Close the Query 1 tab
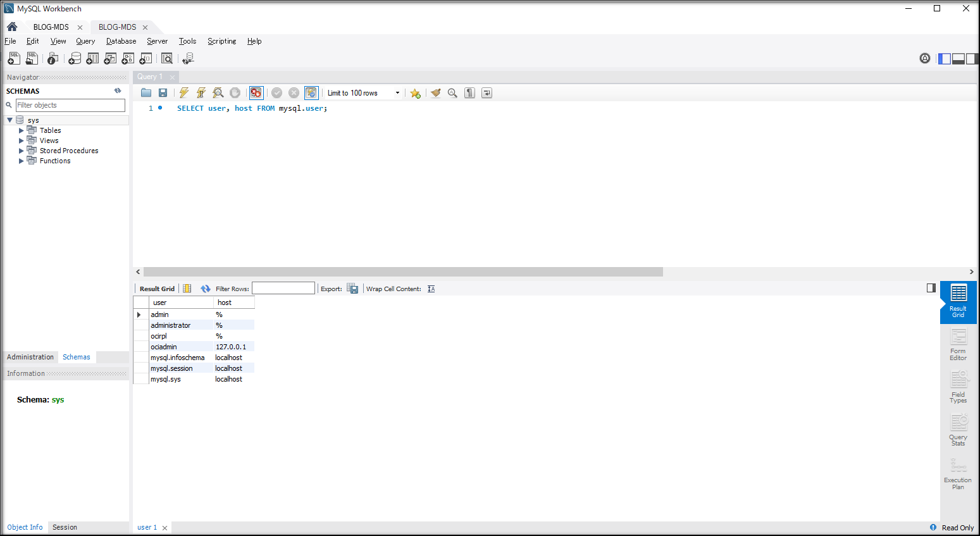 point(172,77)
